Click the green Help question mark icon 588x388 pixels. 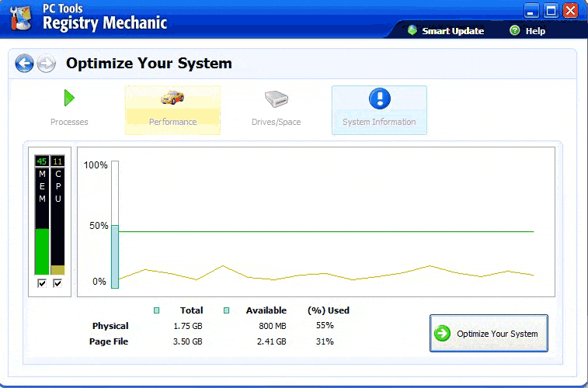pyautogui.click(x=515, y=30)
